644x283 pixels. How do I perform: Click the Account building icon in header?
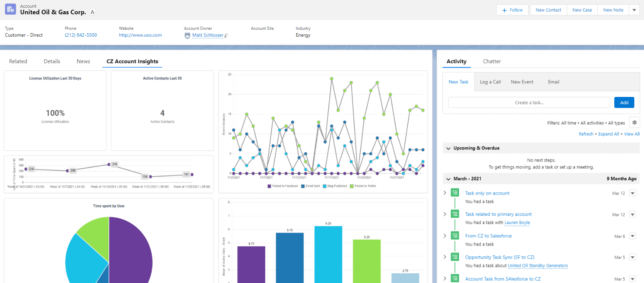coord(10,9)
